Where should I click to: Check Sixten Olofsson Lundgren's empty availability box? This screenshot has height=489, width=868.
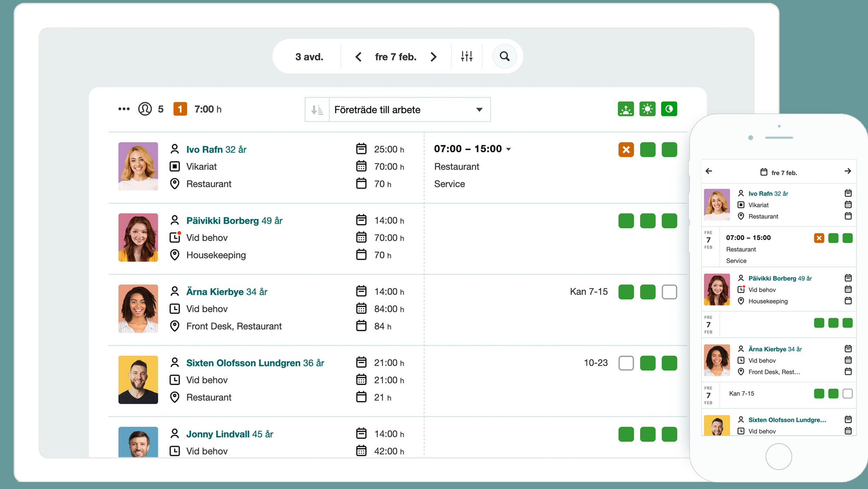(626, 363)
